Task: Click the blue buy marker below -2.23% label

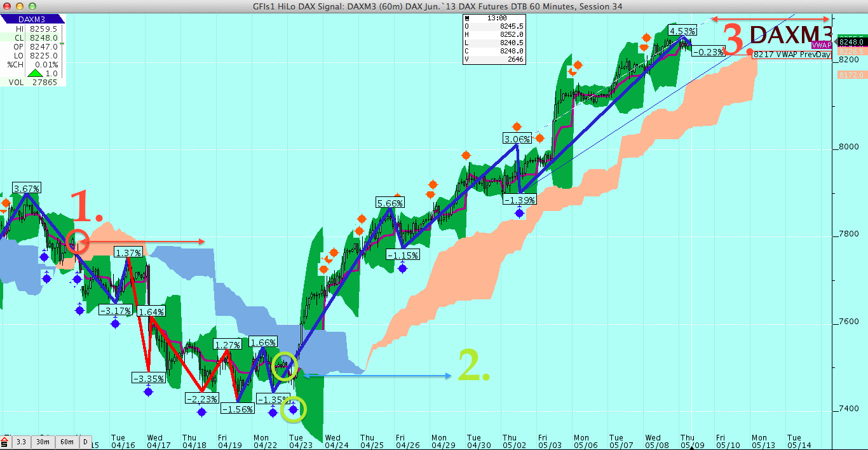Action: coord(202,412)
